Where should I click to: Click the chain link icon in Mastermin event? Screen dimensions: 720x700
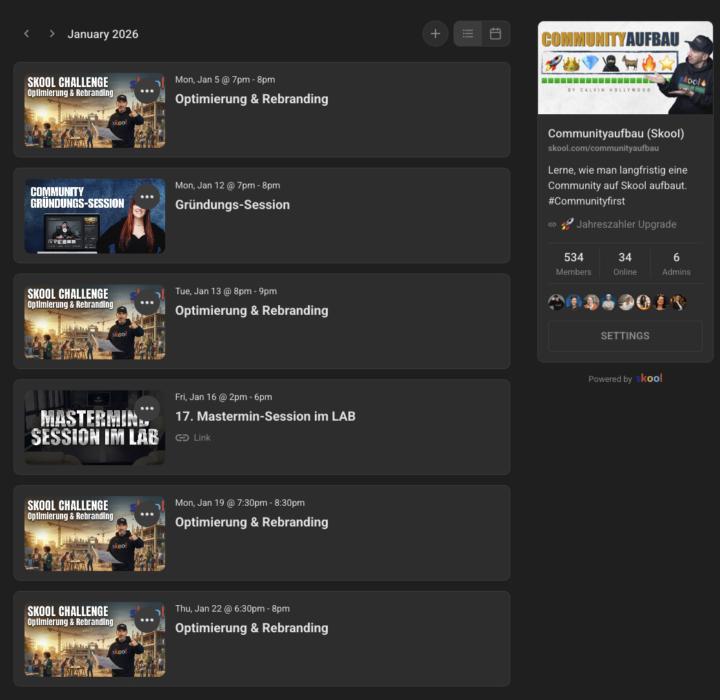(x=182, y=437)
